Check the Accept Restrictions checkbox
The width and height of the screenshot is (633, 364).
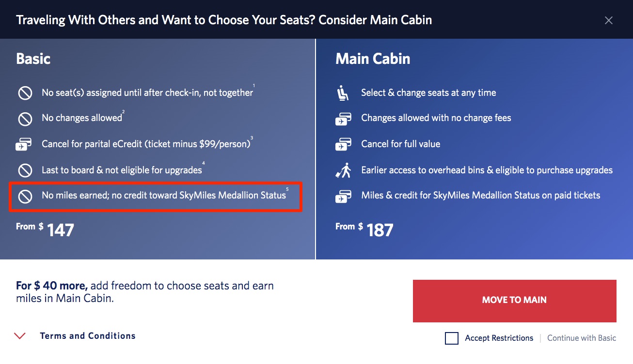tap(451, 338)
